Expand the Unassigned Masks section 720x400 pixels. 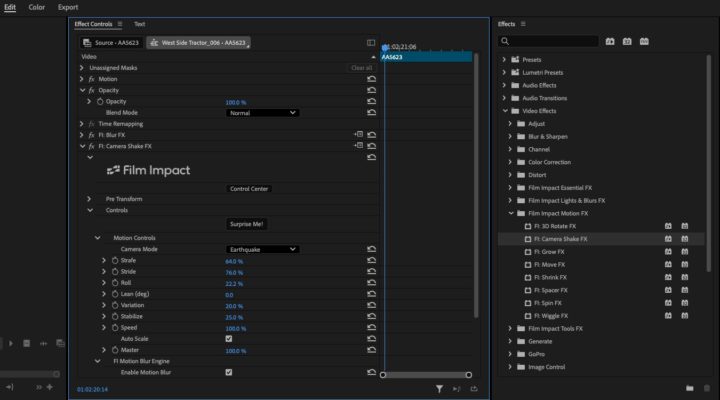pyautogui.click(x=82, y=68)
